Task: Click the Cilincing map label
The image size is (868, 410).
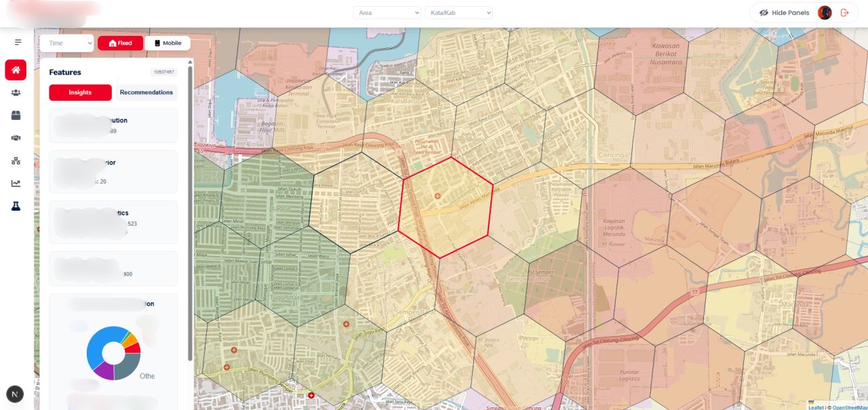Action: (x=611, y=155)
